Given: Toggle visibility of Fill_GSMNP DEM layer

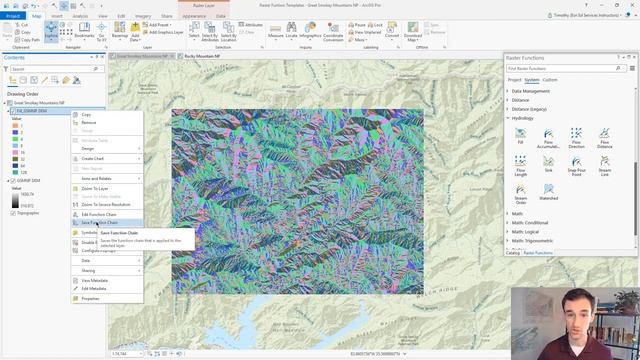Looking at the screenshot, I should [13, 111].
